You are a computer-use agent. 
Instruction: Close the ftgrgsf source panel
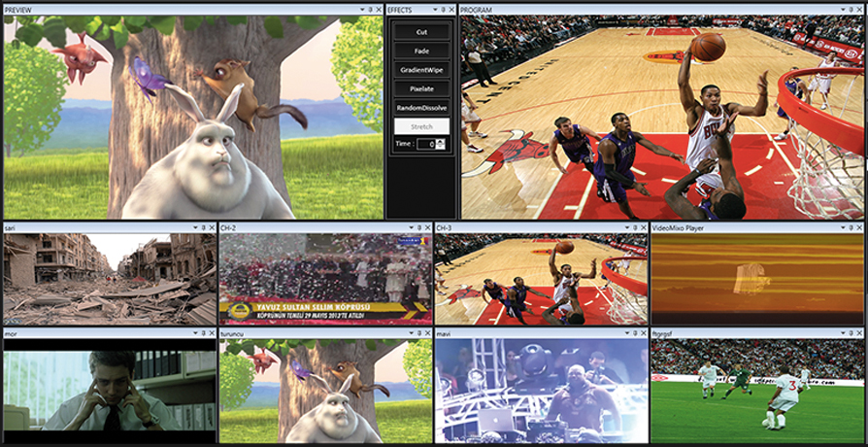tap(858, 333)
